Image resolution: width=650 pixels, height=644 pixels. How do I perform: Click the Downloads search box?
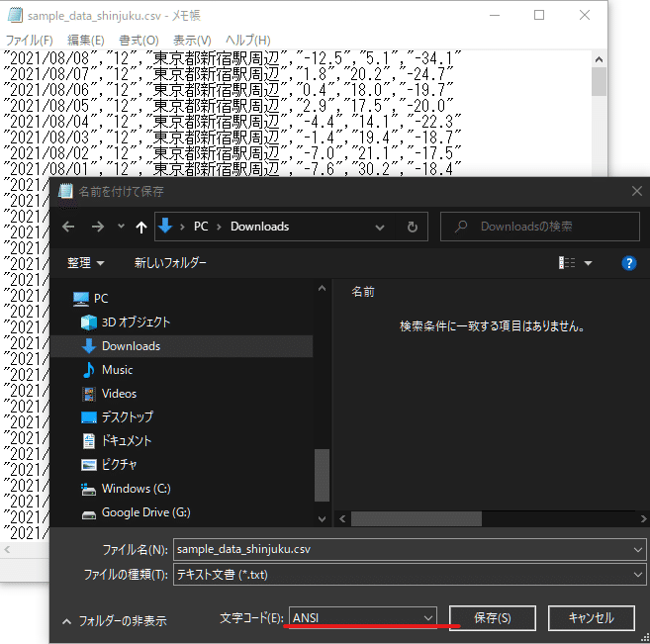point(540,227)
